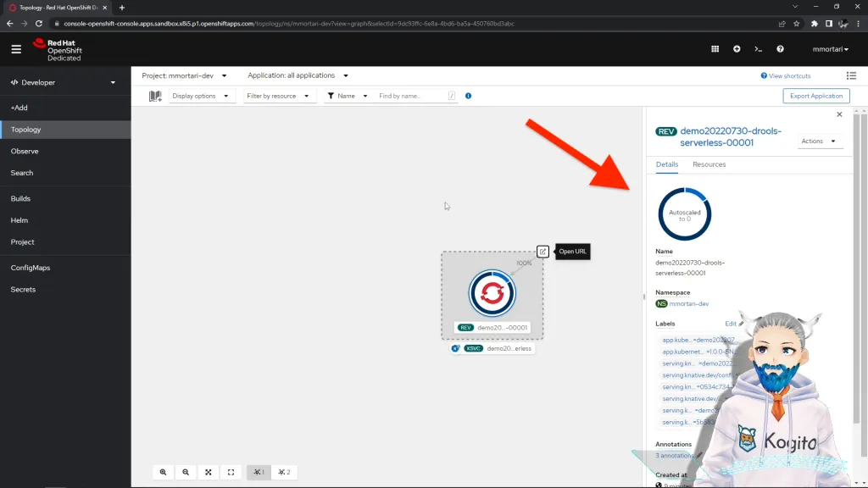
Task: Open the Actions dropdown in side panel
Action: (x=819, y=141)
